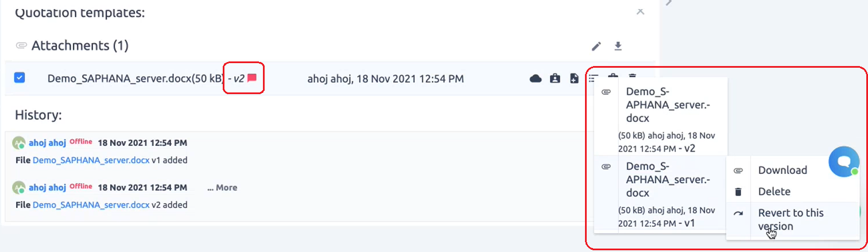868x252 pixels.
Task: Expand the history entry with ... More
Action: pyautogui.click(x=222, y=188)
